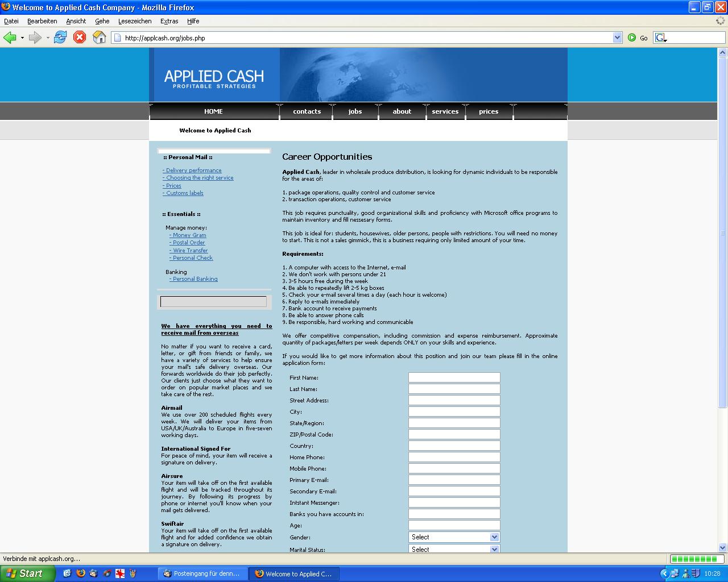This screenshot has height=582, width=728.
Task: Open the Lesezeichen menu
Action: 135,21
